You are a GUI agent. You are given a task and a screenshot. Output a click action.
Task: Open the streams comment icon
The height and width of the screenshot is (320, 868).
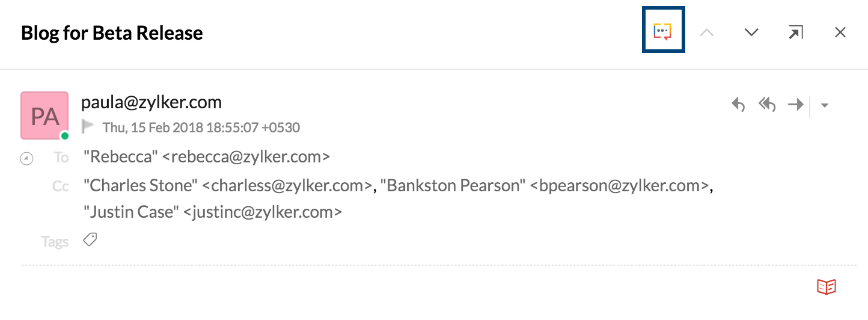point(662,31)
